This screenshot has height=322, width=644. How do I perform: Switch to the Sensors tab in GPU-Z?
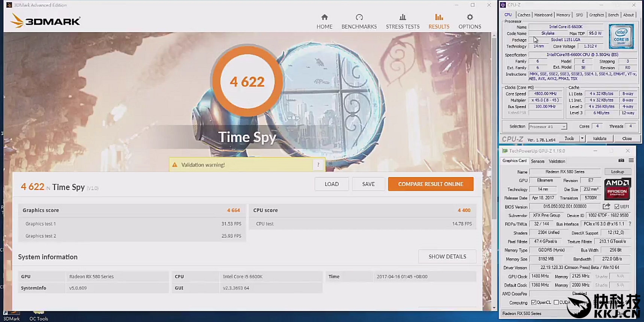(x=537, y=161)
